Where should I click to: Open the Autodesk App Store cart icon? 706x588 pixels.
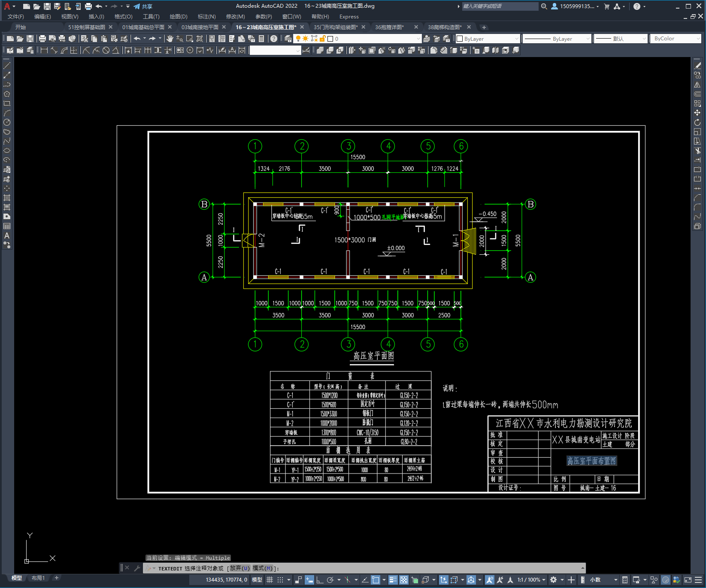point(607,6)
